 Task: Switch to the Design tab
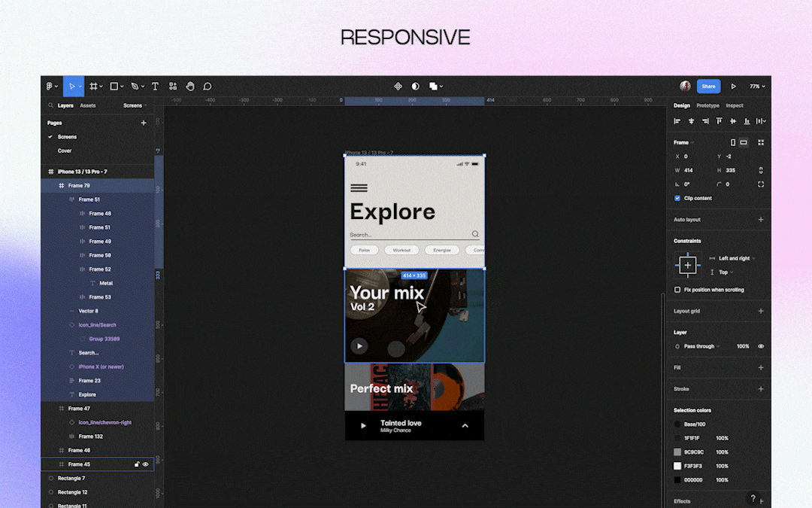[x=681, y=106]
